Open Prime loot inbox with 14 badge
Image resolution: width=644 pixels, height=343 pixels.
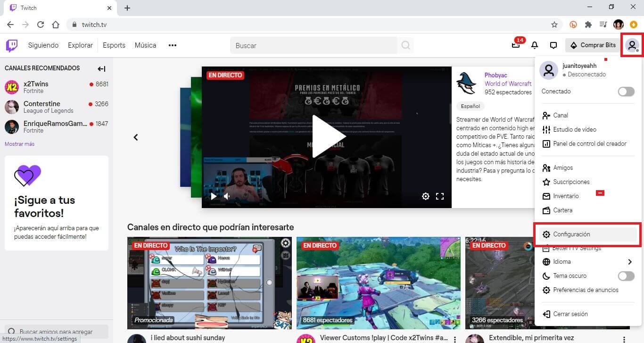coord(516,45)
